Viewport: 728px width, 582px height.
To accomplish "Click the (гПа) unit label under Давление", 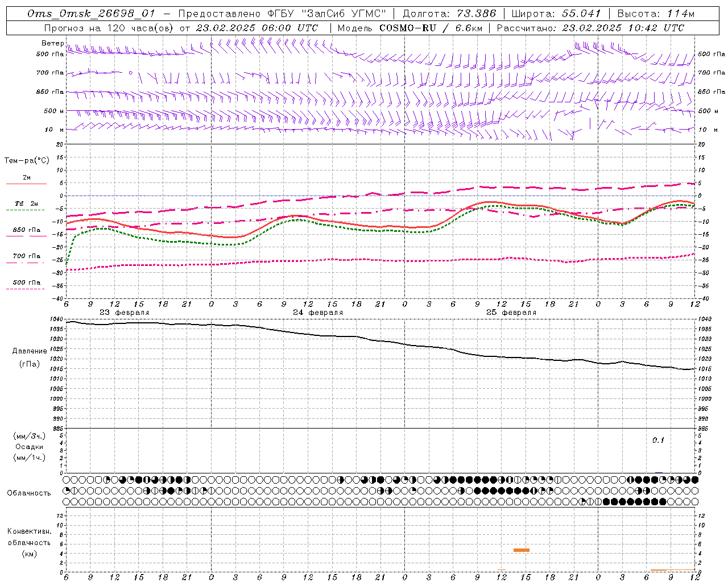I will coord(29,364).
